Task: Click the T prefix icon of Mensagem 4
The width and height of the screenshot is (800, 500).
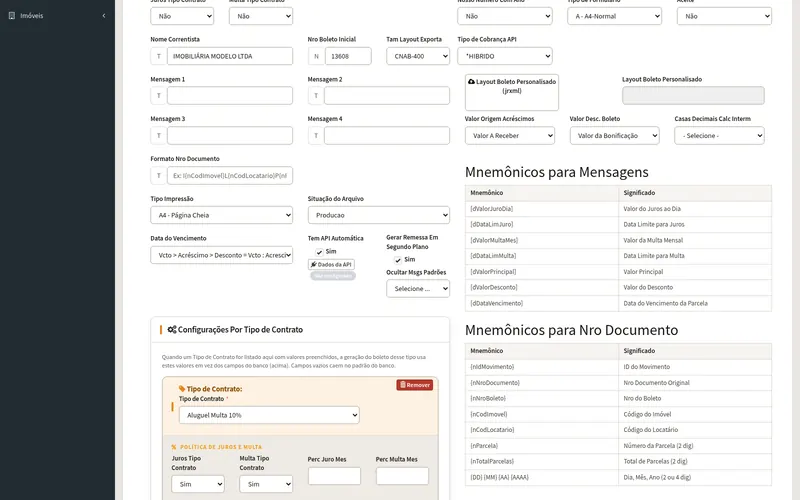Action: pos(316,136)
